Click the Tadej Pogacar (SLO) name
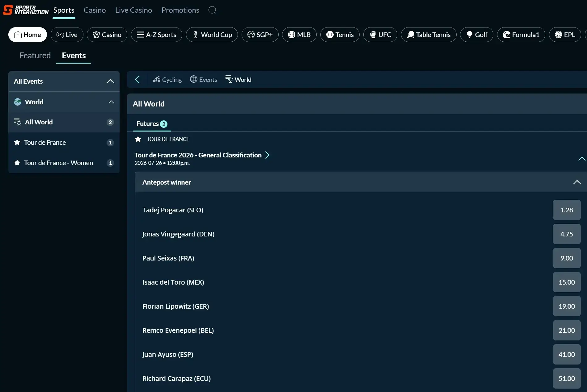The height and width of the screenshot is (392, 587). [173, 210]
